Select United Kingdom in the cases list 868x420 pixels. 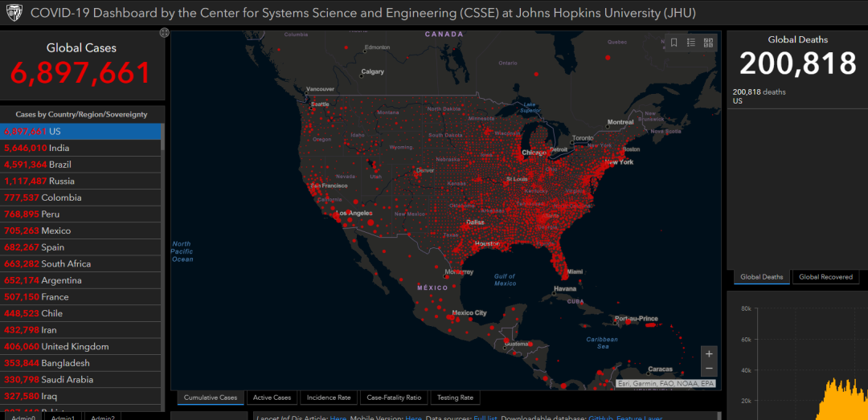click(80, 347)
